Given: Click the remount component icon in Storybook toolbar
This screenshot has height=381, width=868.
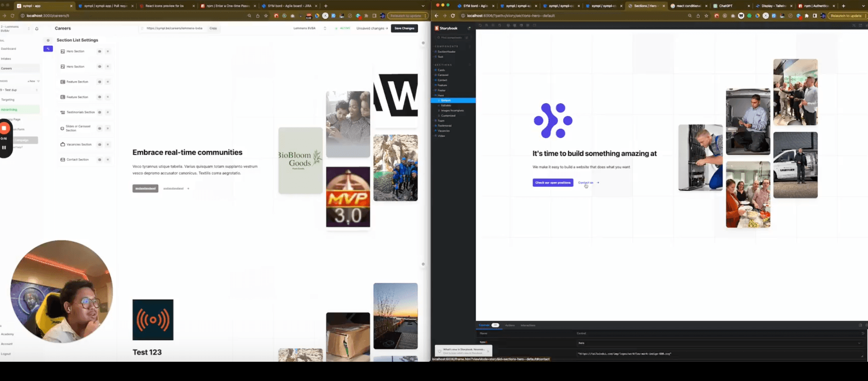Looking at the screenshot, I should [x=480, y=25].
